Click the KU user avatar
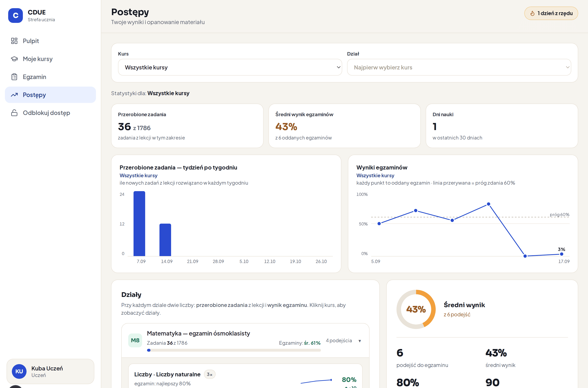Screen dimensions: 588x388 19,371
